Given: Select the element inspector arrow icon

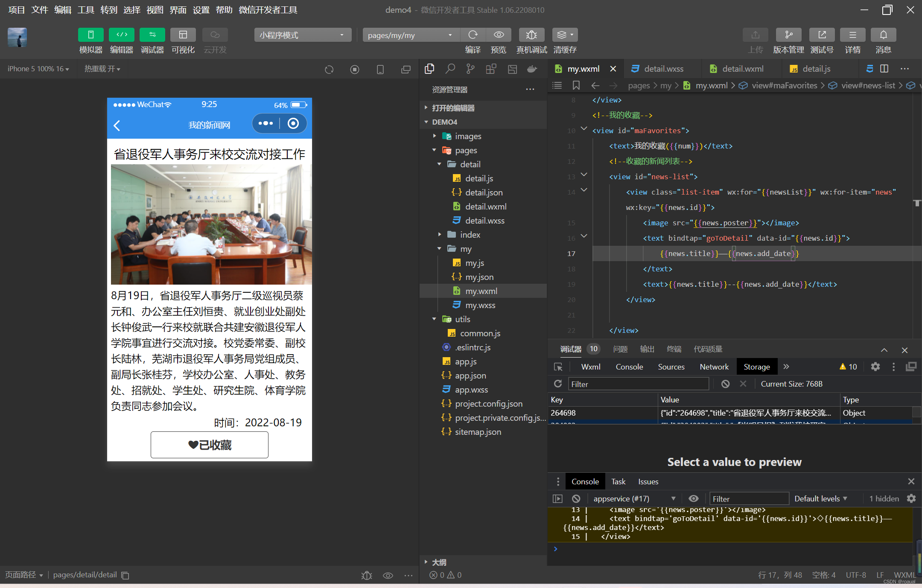Looking at the screenshot, I should 558,367.
